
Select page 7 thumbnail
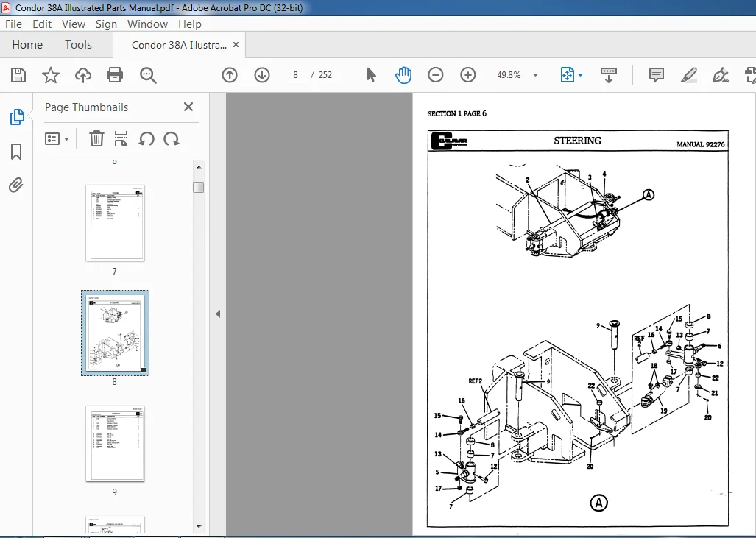pyautogui.click(x=115, y=223)
